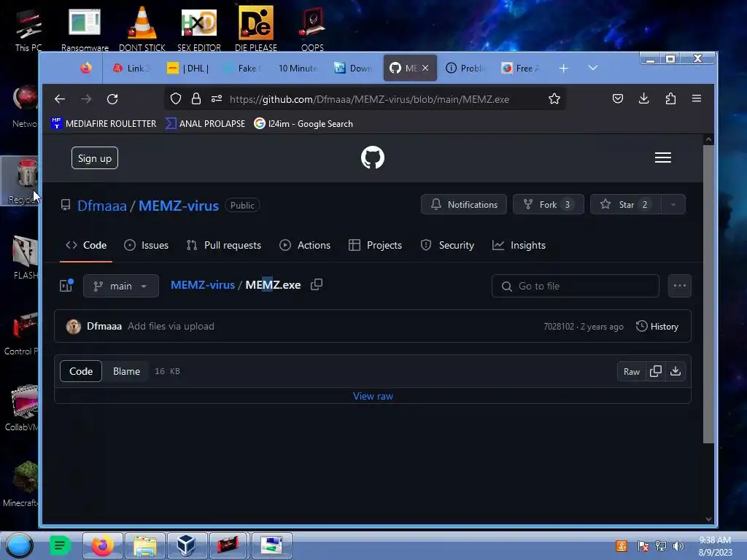
Task: Open the VirtualBox cube taskbar icon
Action: 186,545
